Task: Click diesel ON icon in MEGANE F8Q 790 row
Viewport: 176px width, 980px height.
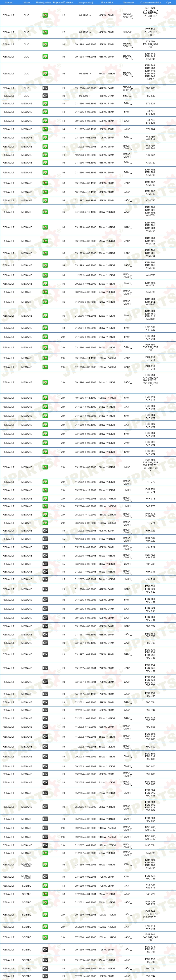Action: (45, 643)
